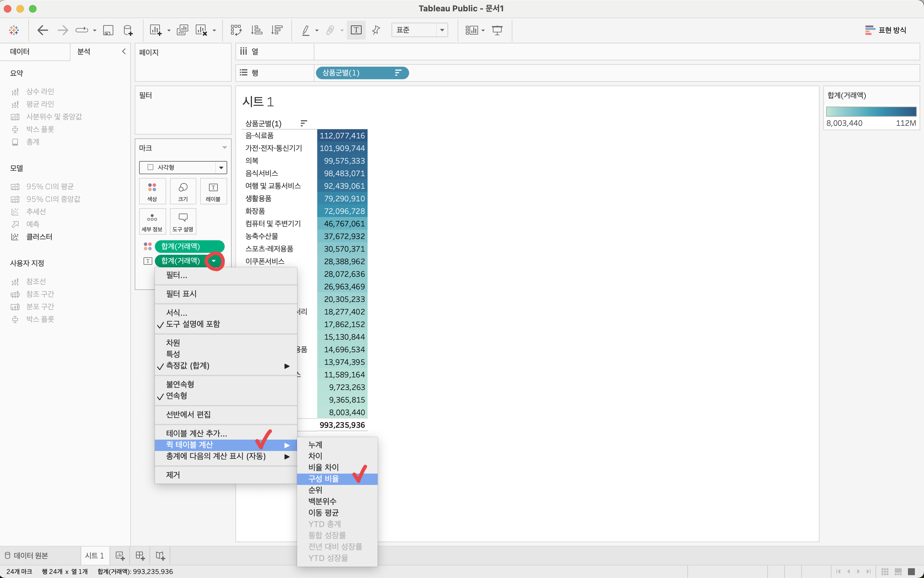
Task: Click the sort ascending toolbar icon
Action: pos(256,30)
